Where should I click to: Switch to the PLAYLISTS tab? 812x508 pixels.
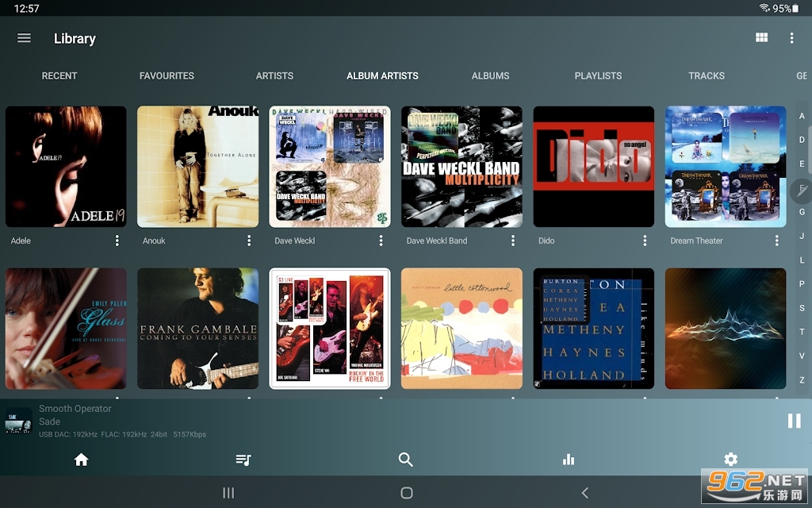coord(598,75)
